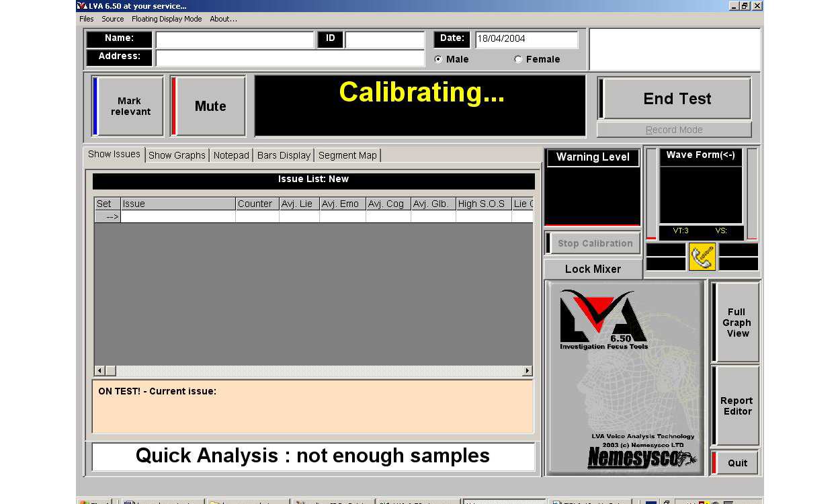Click into the Name input field

click(235, 40)
